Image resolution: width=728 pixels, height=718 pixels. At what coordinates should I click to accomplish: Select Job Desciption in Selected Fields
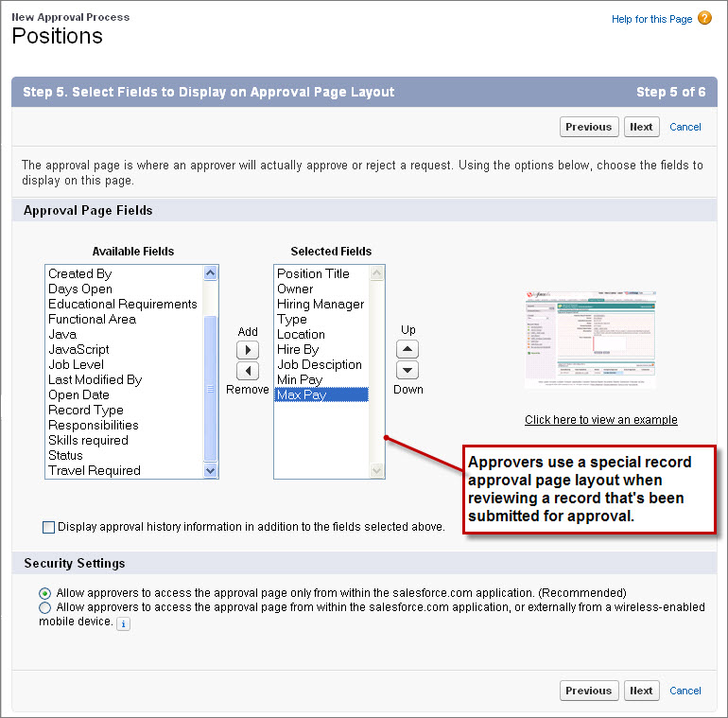click(x=321, y=364)
